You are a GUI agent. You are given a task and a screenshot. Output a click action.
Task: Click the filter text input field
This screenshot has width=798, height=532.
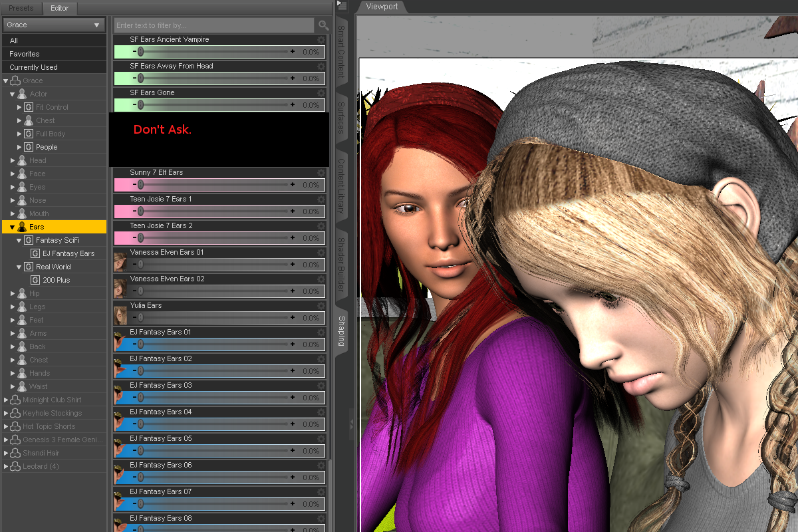tap(213, 25)
